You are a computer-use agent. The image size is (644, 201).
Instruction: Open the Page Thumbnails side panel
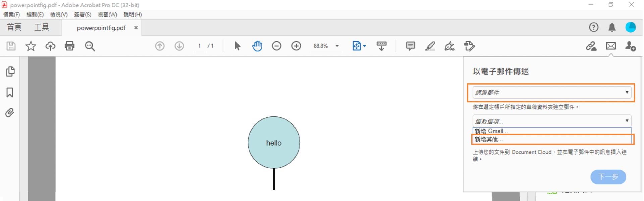click(x=10, y=71)
